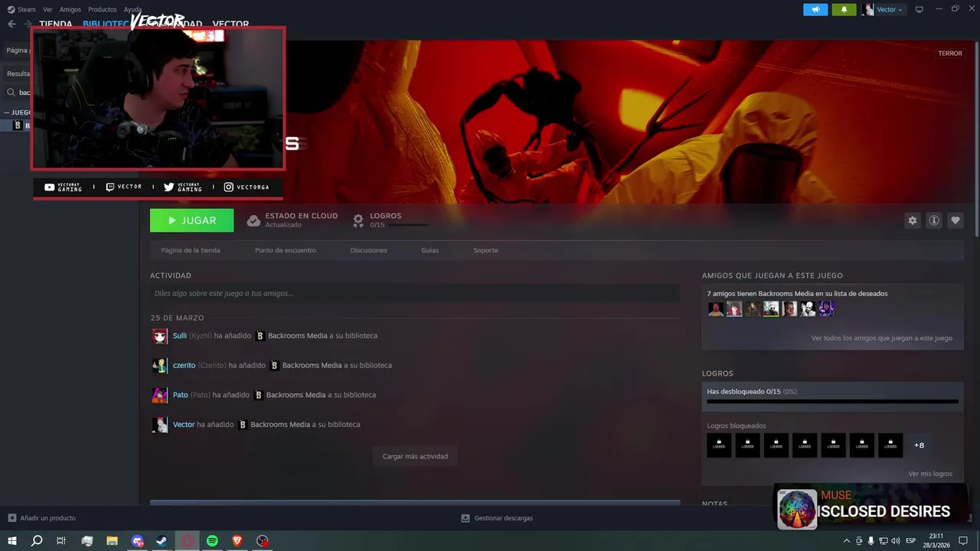Open Ver mis logros link

930,474
